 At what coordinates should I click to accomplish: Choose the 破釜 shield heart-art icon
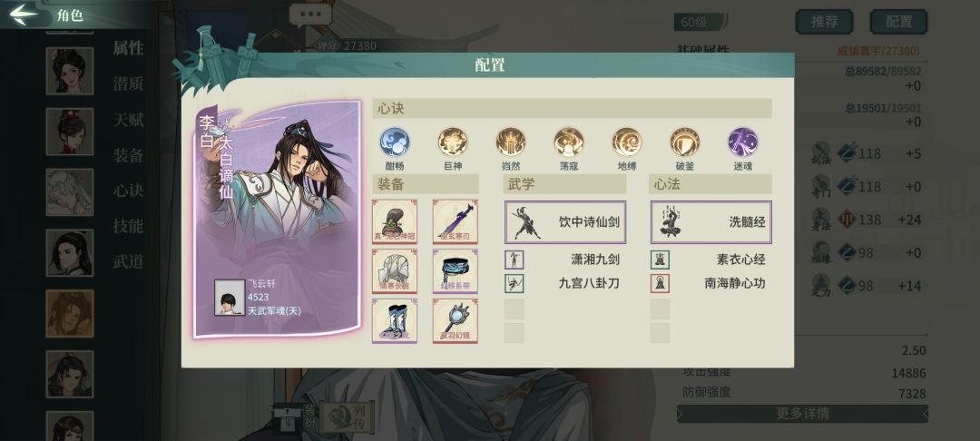coord(685,142)
